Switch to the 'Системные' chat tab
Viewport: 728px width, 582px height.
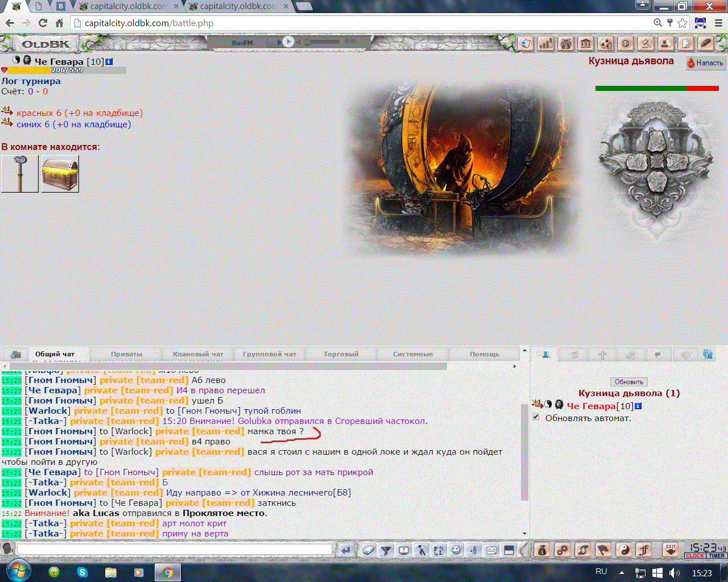[x=413, y=354]
